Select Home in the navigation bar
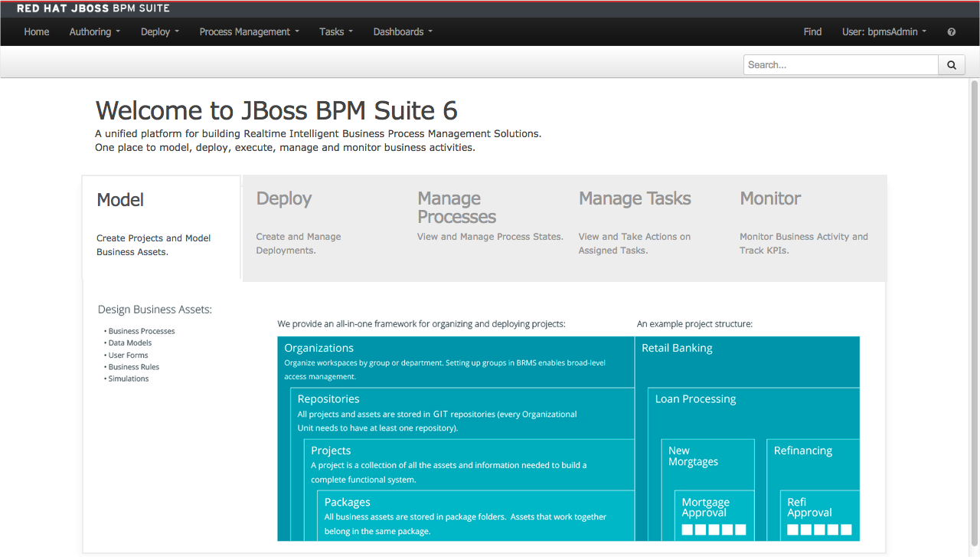The width and height of the screenshot is (980, 557). click(36, 31)
